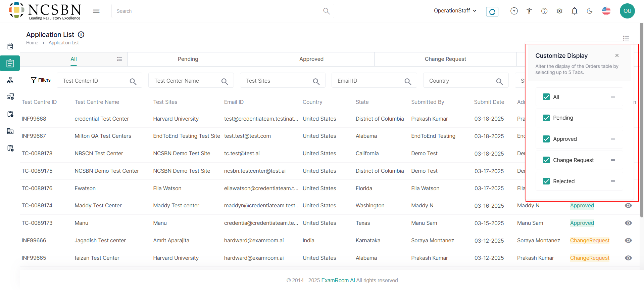Click the US flag language icon
This screenshot has width=644, height=290.
point(606,11)
